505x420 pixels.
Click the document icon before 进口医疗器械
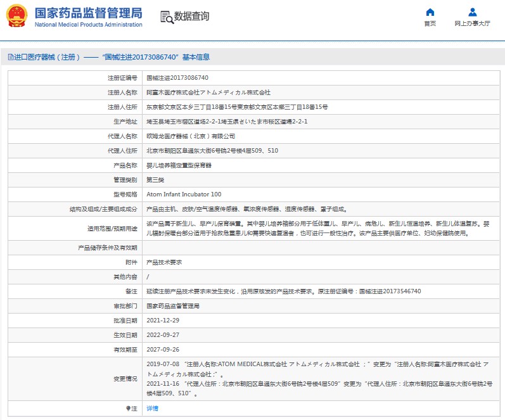coord(10,58)
